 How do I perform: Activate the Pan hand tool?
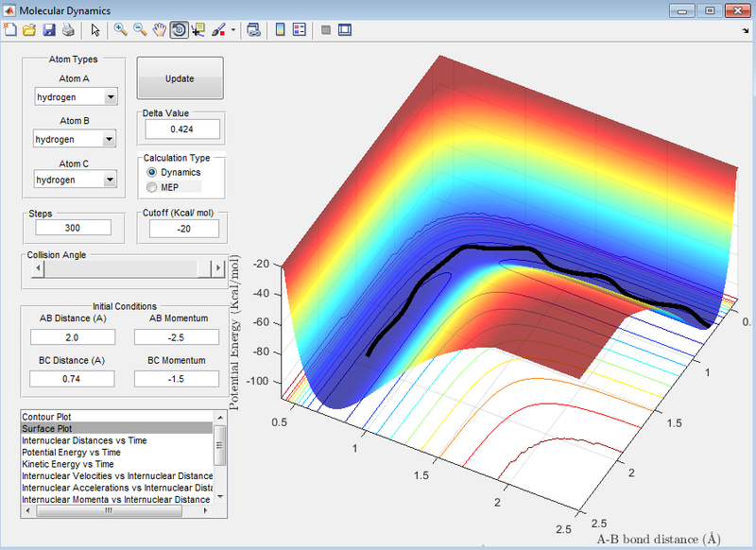[x=159, y=29]
